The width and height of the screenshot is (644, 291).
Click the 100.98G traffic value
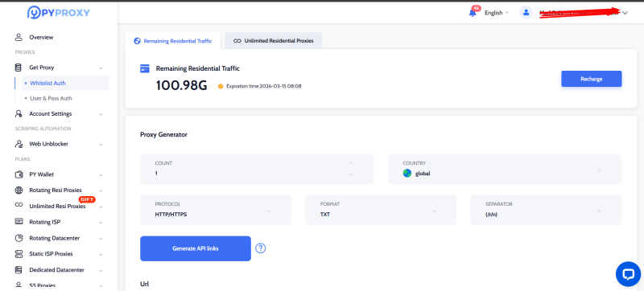pyautogui.click(x=182, y=85)
